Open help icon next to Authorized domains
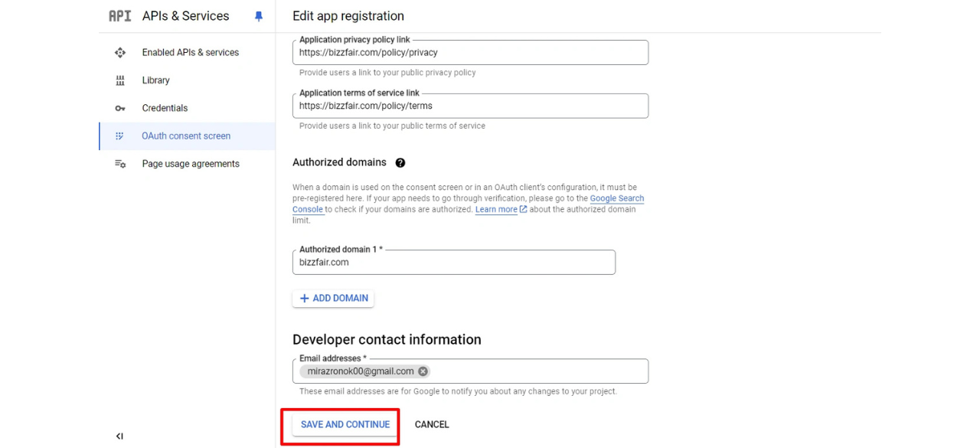The width and height of the screenshot is (980, 448). (400, 163)
